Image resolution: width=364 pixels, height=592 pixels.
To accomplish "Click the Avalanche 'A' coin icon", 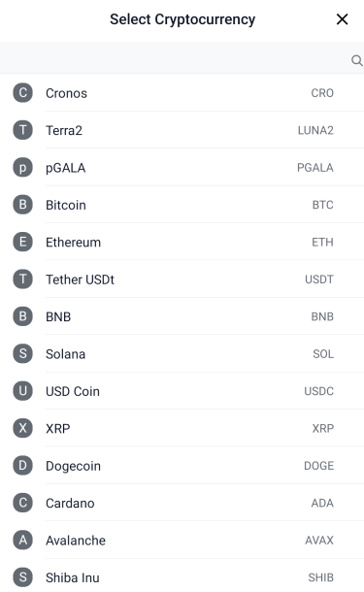I will [x=22, y=541].
